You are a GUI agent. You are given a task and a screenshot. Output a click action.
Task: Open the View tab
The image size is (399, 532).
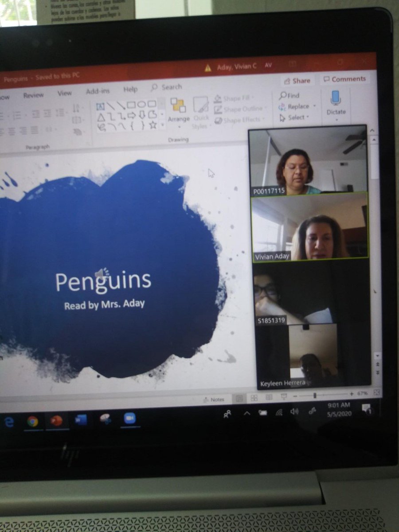point(65,93)
